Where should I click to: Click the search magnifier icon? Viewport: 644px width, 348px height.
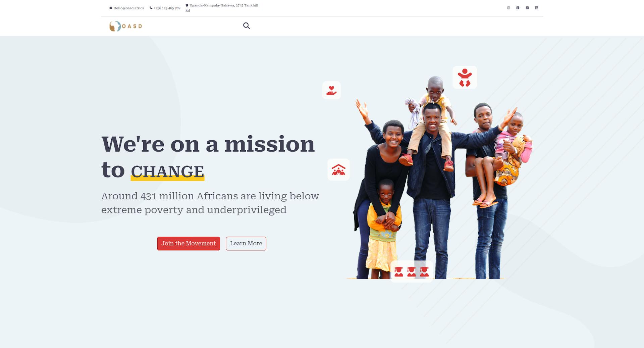click(x=247, y=26)
